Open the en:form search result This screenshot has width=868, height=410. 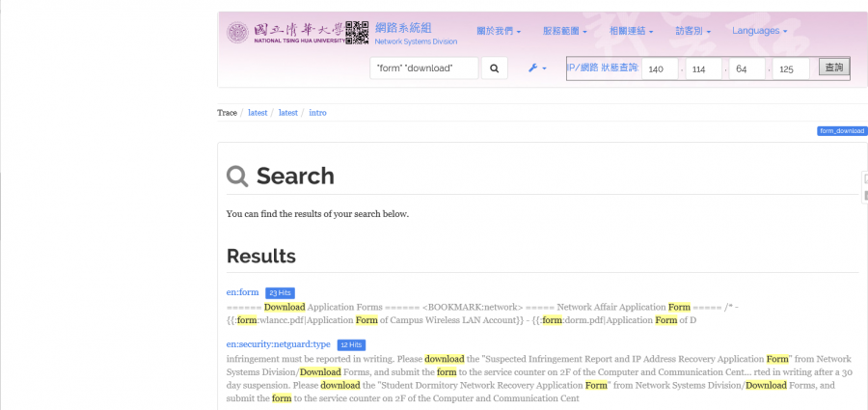[243, 292]
